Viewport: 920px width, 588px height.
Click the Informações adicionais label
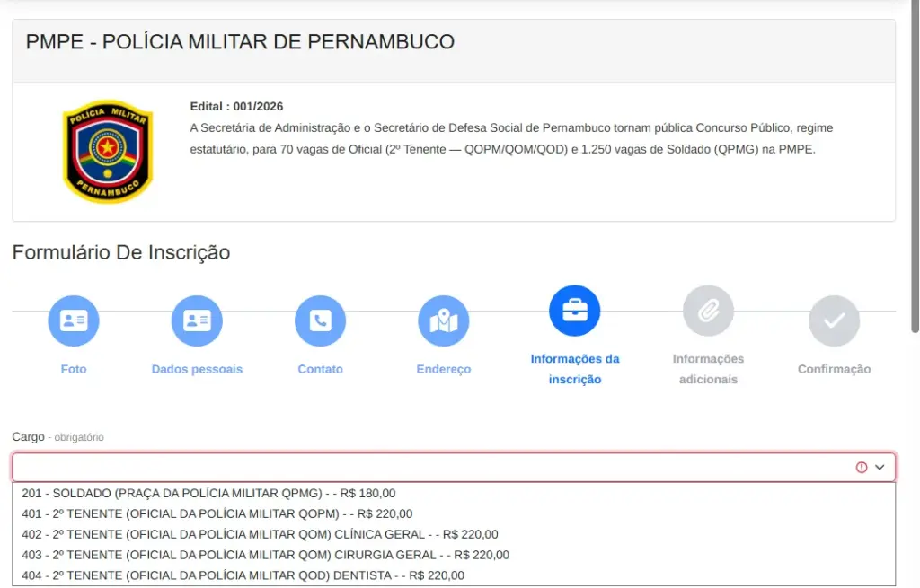[x=708, y=369]
